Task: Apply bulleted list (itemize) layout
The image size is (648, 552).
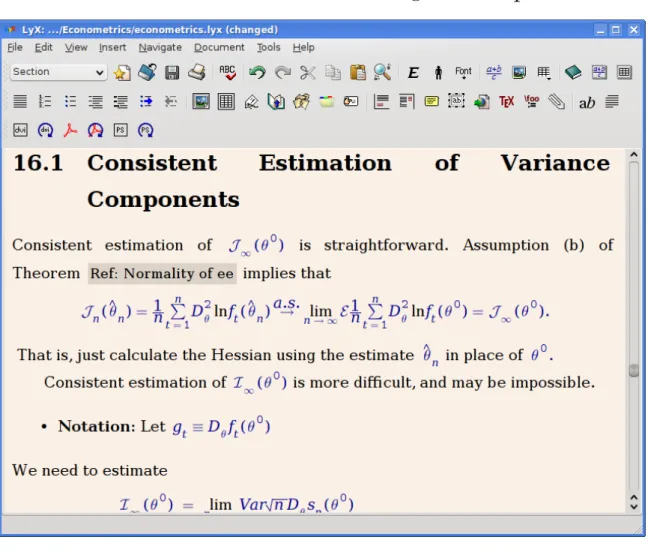Action: click(70, 102)
